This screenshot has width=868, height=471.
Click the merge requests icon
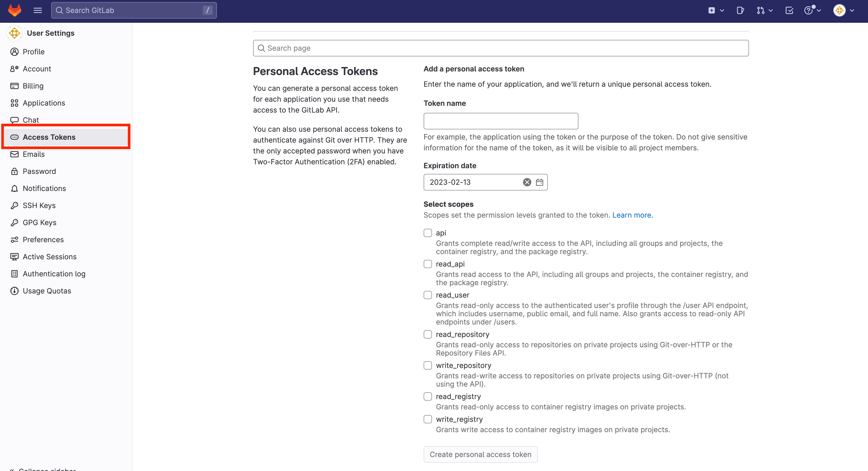point(760,10)
